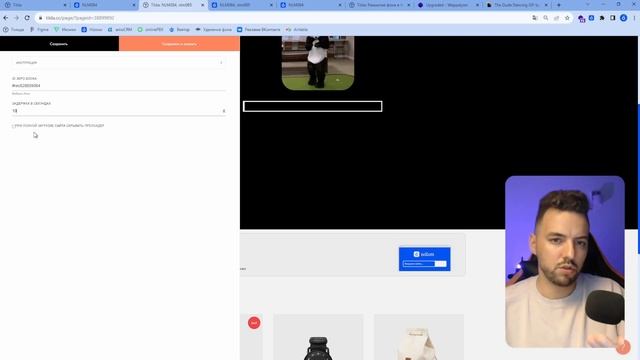Open the first bookmark in bookmarks bar

pyautogui.click(x=13, y=29)
